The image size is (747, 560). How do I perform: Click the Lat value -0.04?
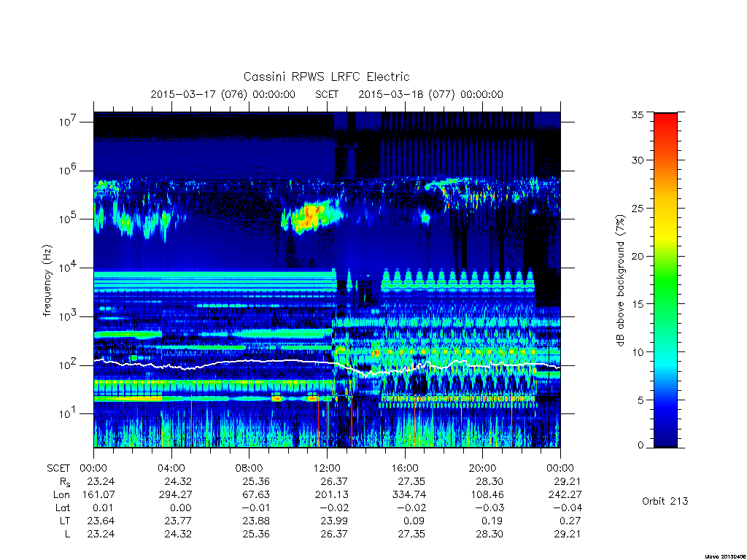click(x=568, y=507)
